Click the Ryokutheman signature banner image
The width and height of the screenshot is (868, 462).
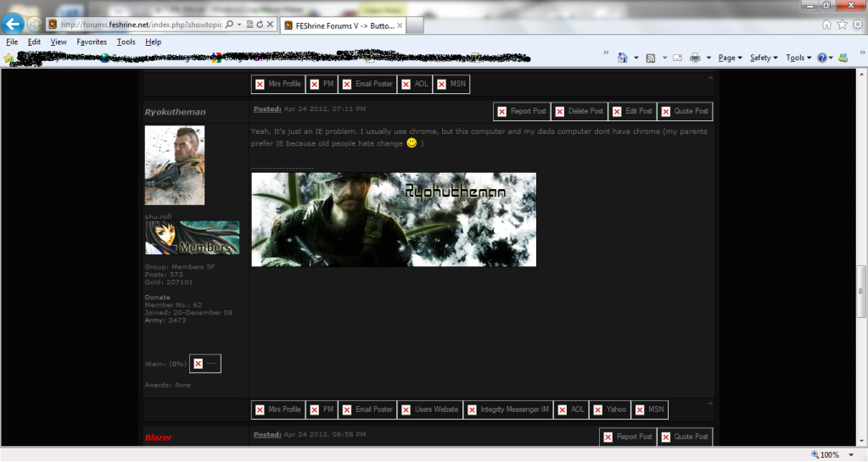click(394, 220)
